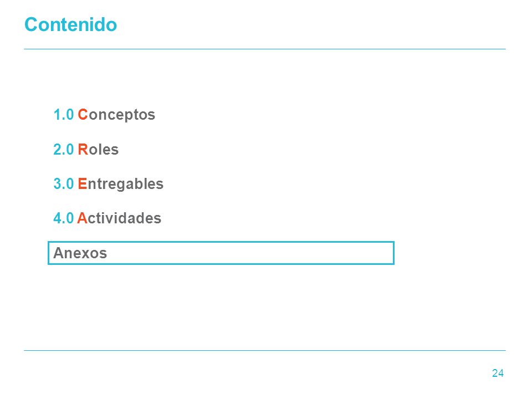Click the blue number 1.0

point(63,115)
